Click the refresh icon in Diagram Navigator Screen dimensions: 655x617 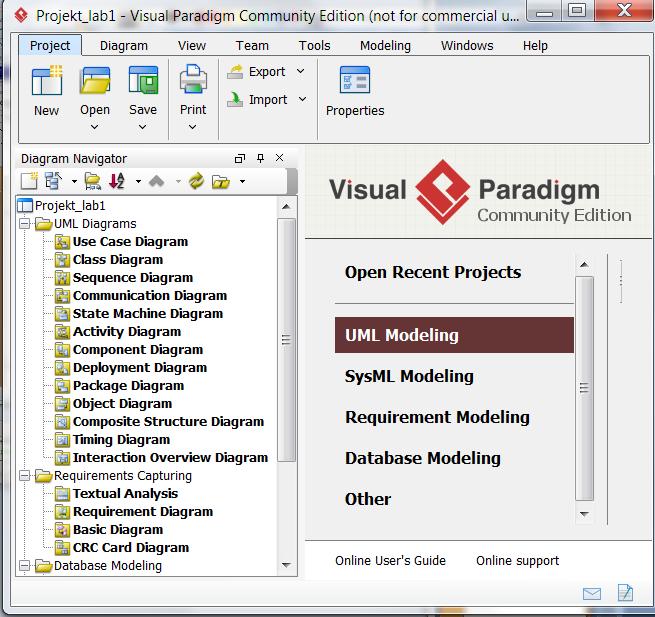tap(196, 181)
